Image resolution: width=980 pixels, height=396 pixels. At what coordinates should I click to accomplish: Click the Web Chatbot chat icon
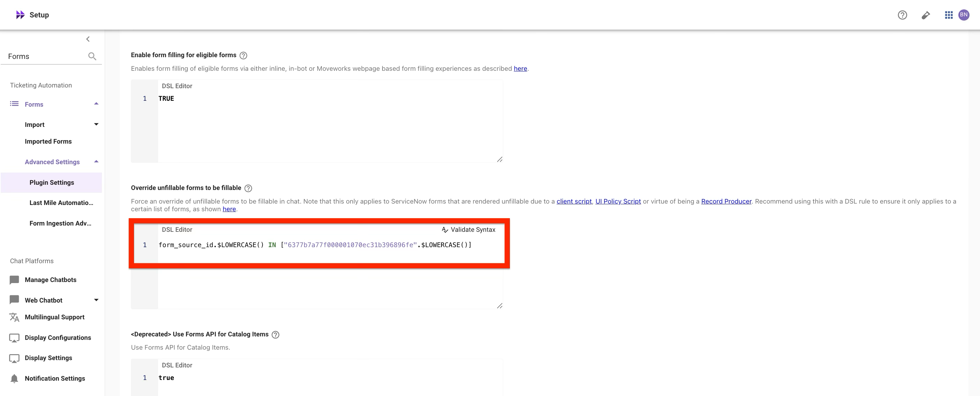pos(14,300)
